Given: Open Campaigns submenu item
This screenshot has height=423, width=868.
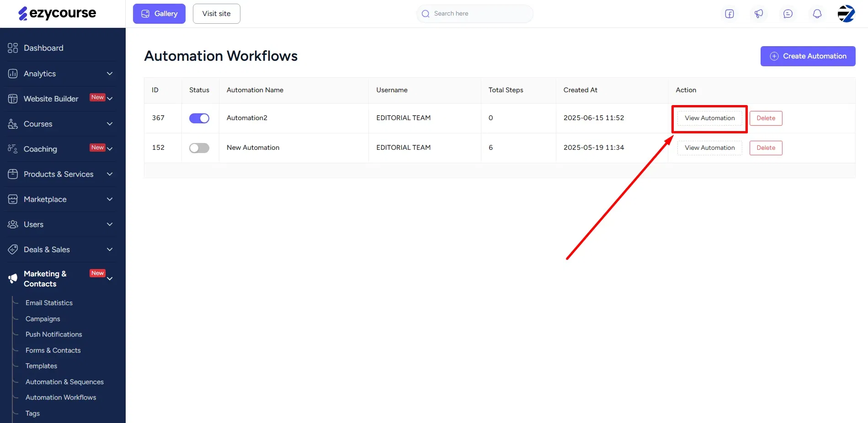Looking at the screenshot, I should [43, 319].
